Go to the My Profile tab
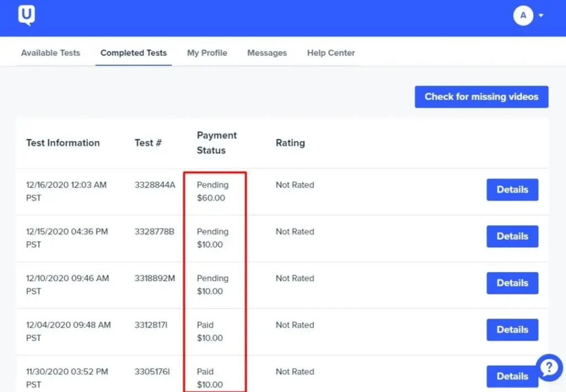 point(207,53)
